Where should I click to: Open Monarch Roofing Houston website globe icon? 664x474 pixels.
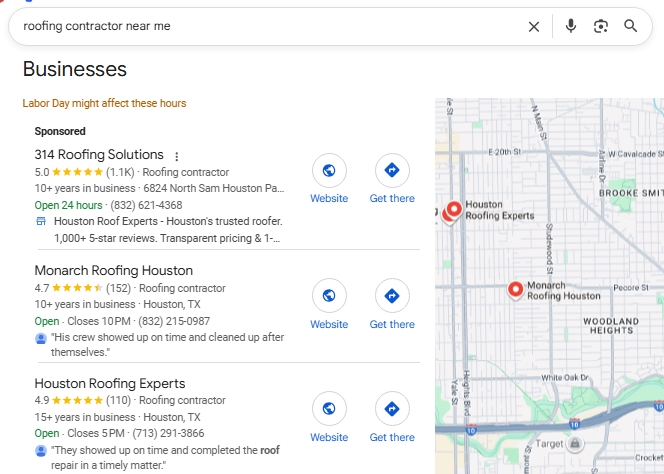pos(329,297)
